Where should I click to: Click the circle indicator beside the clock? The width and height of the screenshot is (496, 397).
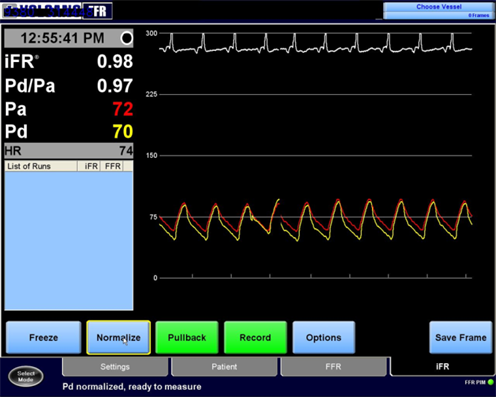[x=127, y=38]
